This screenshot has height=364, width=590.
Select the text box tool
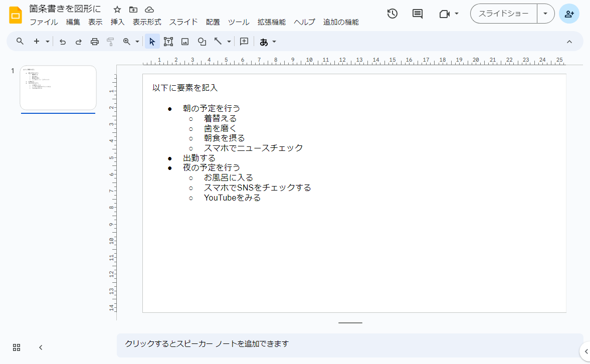(168, 42)
